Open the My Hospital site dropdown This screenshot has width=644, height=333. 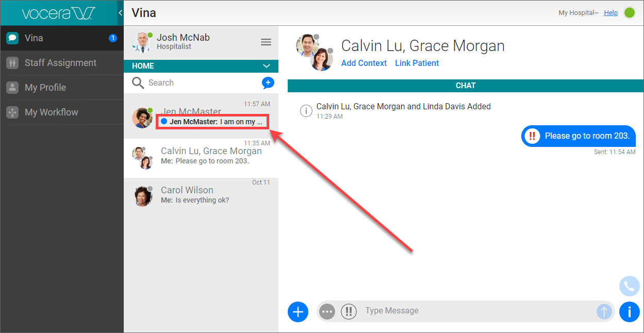coord(578,13)
